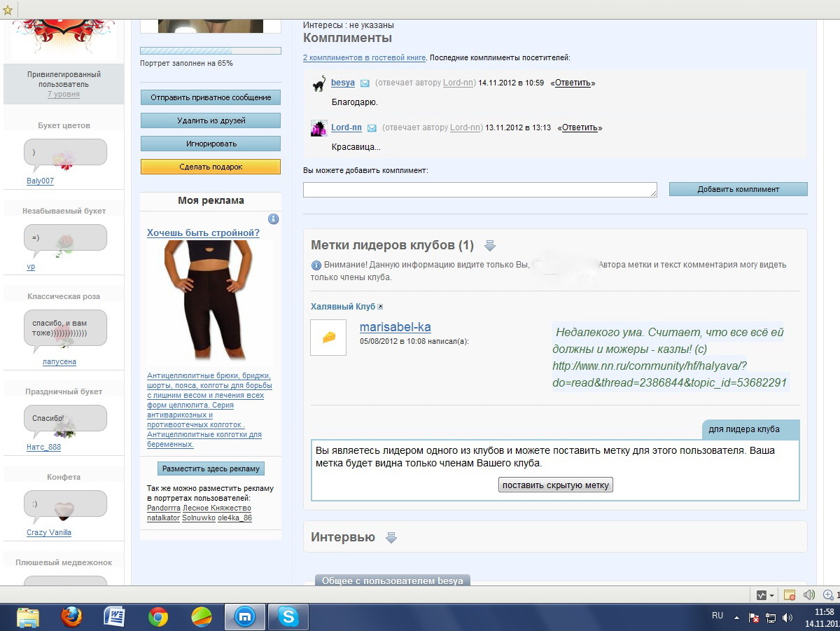
Task: Click the black cat avatar of besya
Action: (318, 83)
